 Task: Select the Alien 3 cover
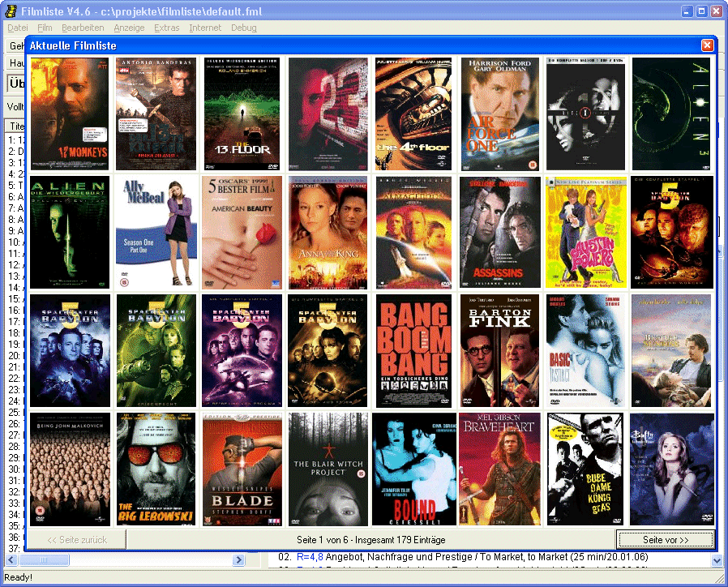point(671,114)
